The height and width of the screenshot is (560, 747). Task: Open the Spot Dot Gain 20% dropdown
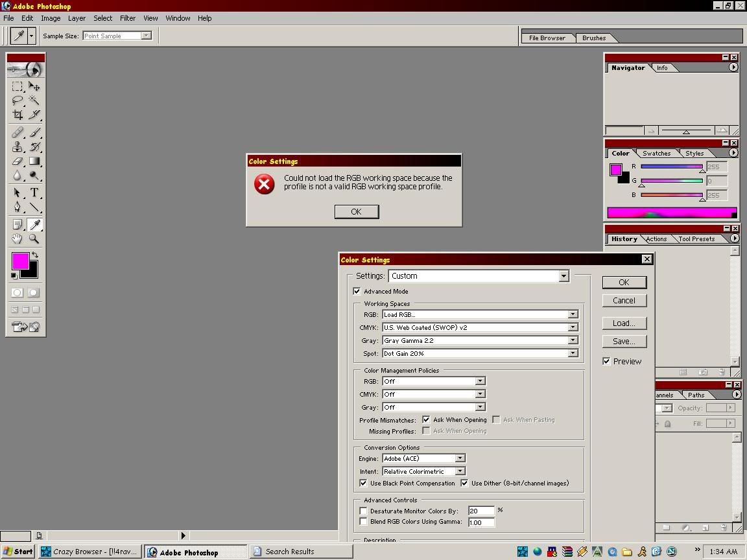pos(480,353)
